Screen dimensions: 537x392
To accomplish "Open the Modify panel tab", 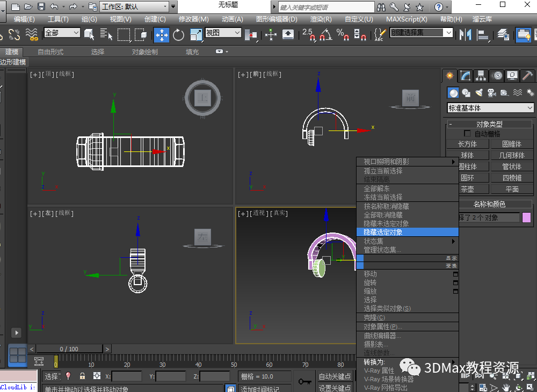I will coord(466,76).
